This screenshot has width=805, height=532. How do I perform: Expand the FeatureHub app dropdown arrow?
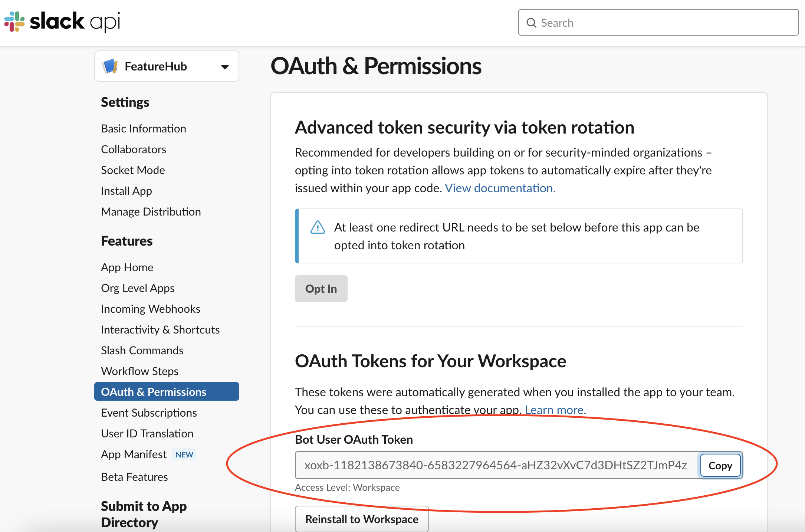[225, 67]
